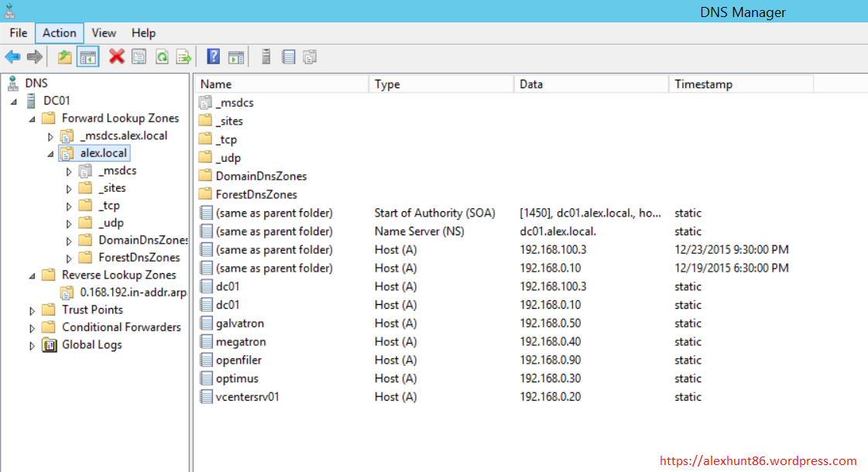Click the Up one level folder icon
Image resolution: width=868 pixels, height=472 pixels.
click(65, 56)
